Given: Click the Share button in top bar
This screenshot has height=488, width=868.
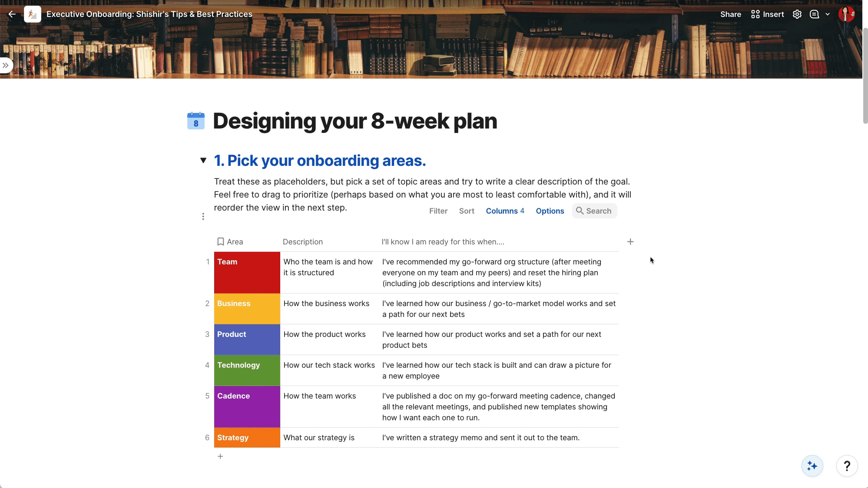Looking at the screenshot, I should pos(731,14).
